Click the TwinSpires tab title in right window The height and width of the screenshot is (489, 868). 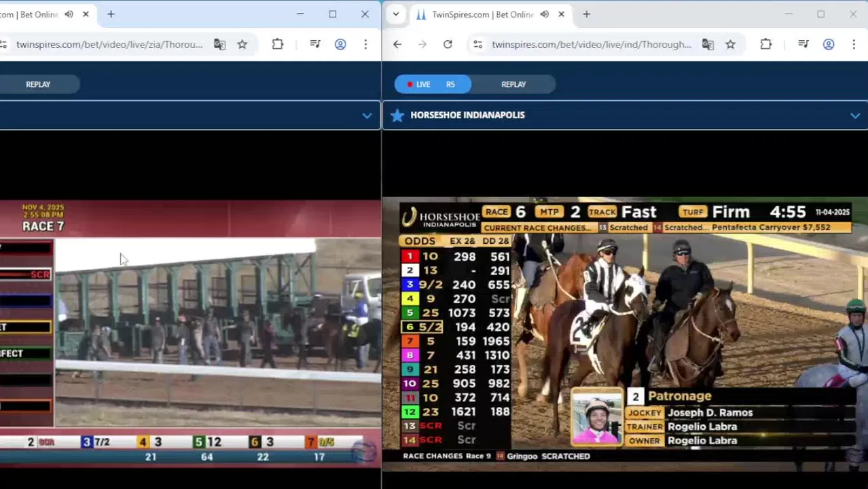tap(483, 14)
